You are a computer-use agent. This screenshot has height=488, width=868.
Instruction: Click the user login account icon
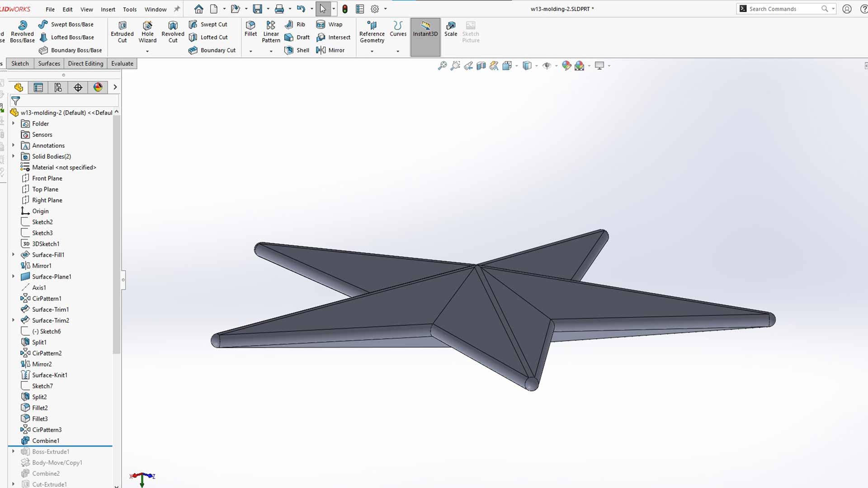click(847, 9)
